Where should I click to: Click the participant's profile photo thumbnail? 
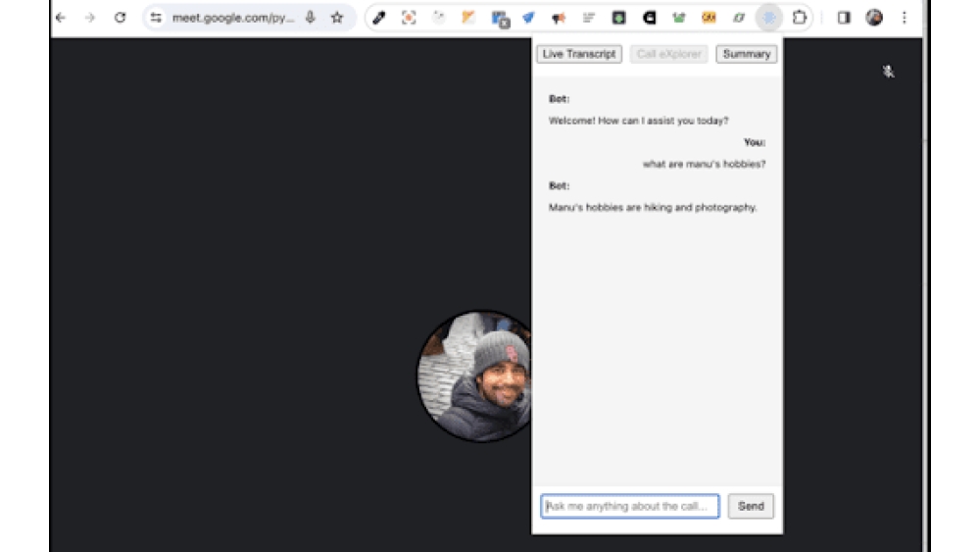point(475,376)
